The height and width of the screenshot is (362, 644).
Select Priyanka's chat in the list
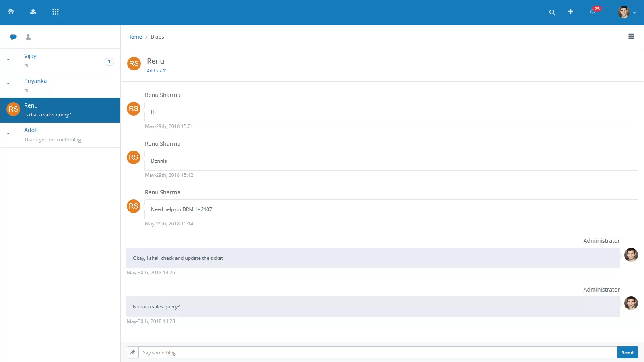click(60, 85)
